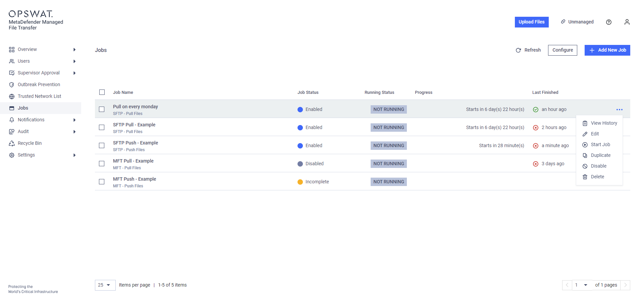The height and width of the screenshot is (305, 644).
Task: Open the help question mark icon
Action: [609, 22]
